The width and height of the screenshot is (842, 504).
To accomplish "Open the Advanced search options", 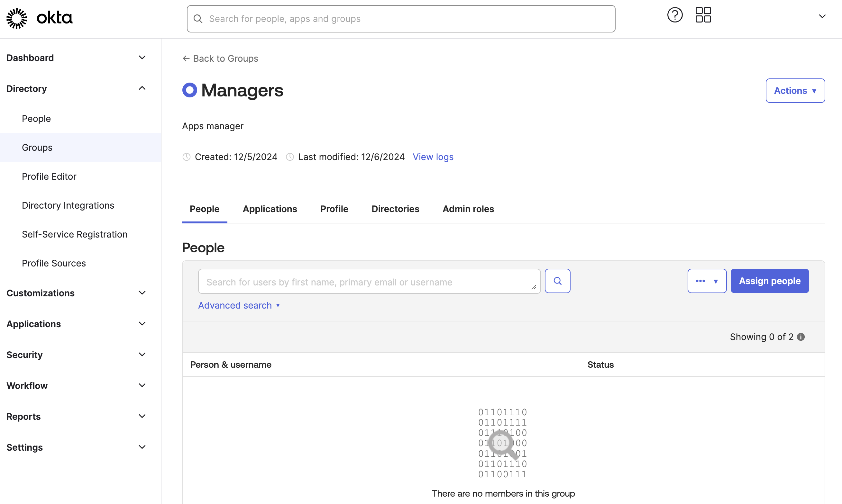I will (x=239, y=305).
